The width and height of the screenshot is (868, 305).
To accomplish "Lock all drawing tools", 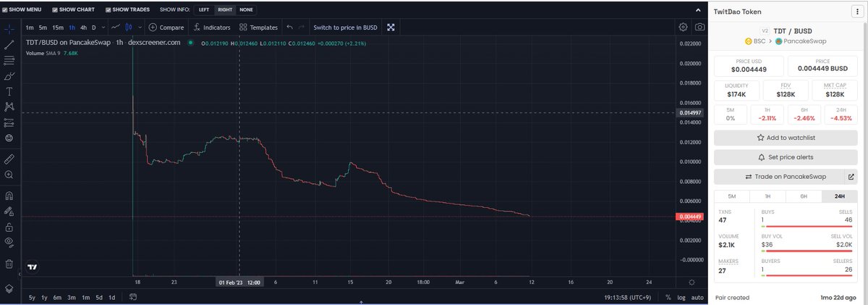I will [9, 227].
